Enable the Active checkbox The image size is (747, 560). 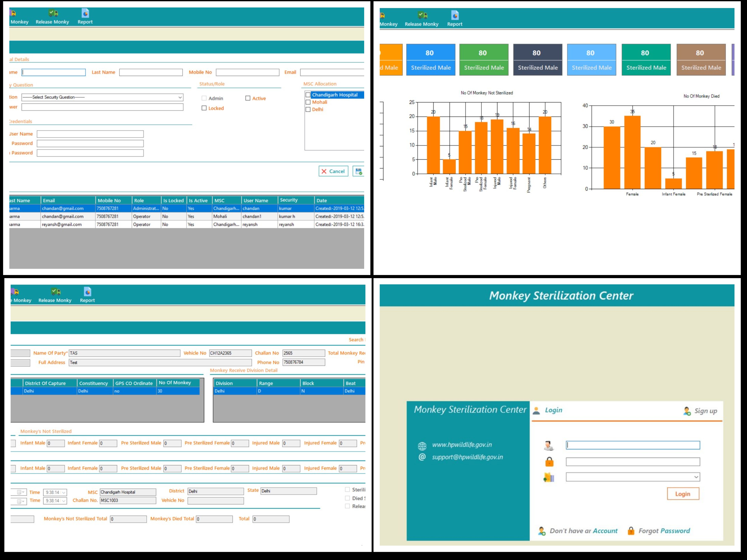248,98
